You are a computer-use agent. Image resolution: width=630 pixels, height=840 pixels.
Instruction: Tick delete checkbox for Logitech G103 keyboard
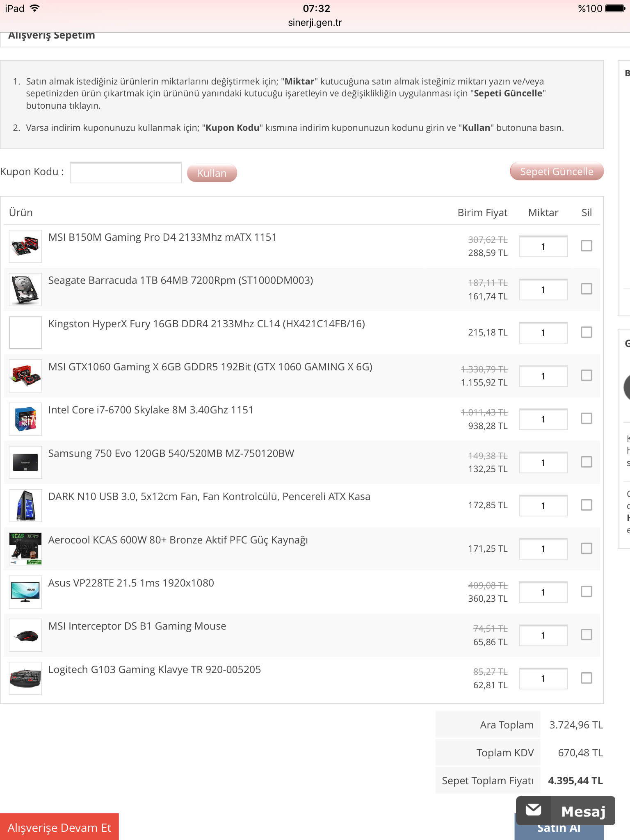(x=586, y=678)
